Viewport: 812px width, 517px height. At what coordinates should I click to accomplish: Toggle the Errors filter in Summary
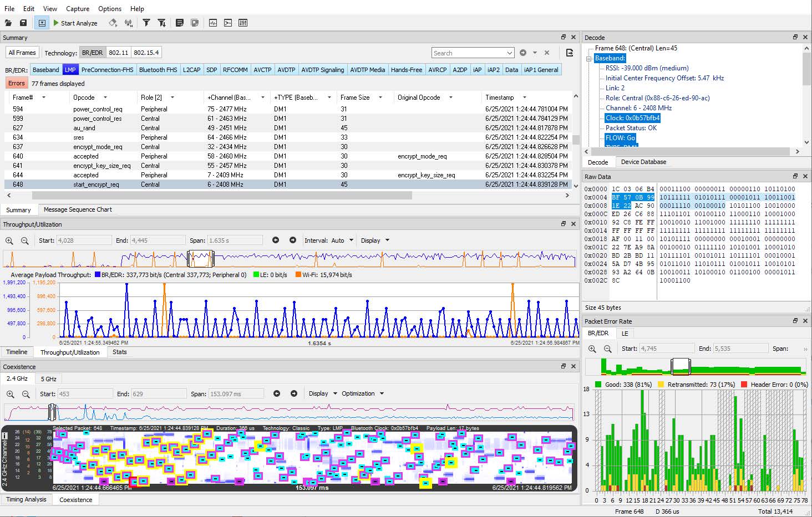coord(16,83)
